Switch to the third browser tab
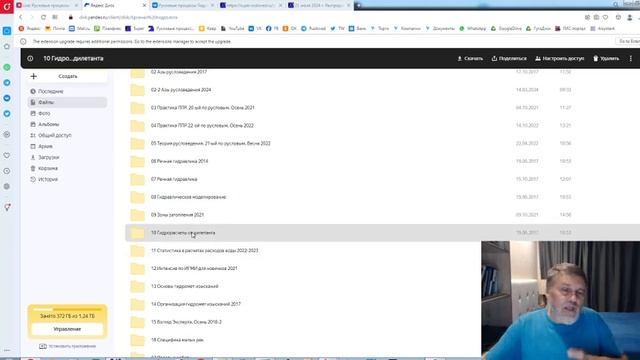Image resolution: width=640 pixels, height=360 pixels. (183, 5)
